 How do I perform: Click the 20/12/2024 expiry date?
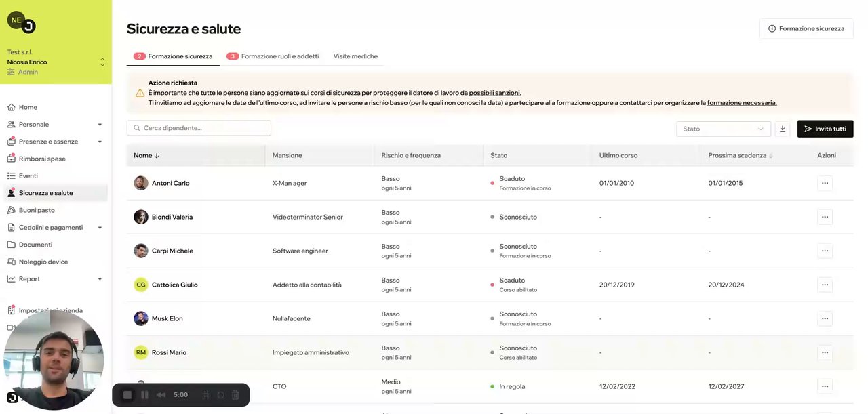click(x=726, y=285)
